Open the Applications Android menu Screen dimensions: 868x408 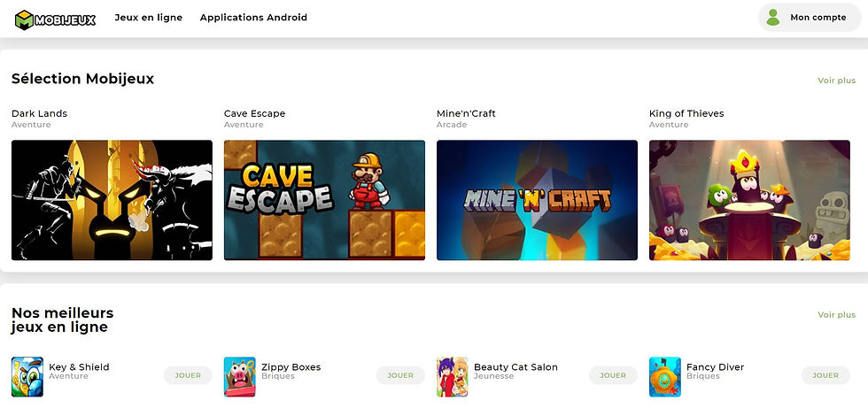click(x=253, y=17)
